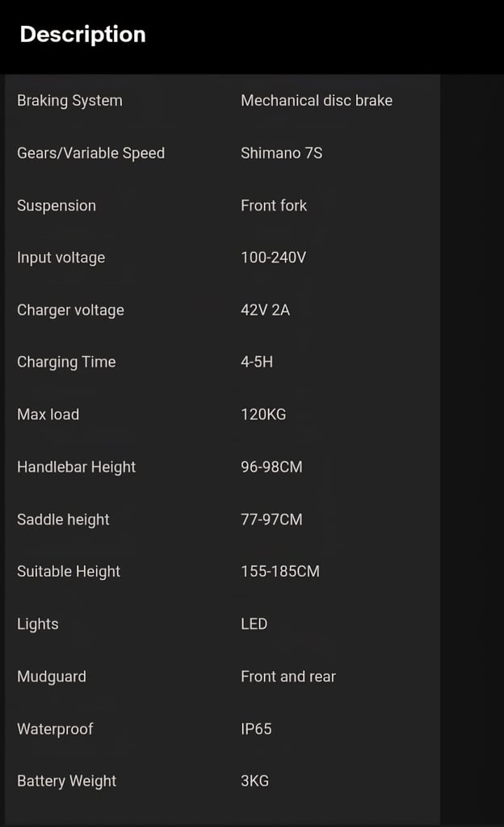Select the Shimano 7S value
This screenshot has width=504, height=827.
[x=282, y=153]
